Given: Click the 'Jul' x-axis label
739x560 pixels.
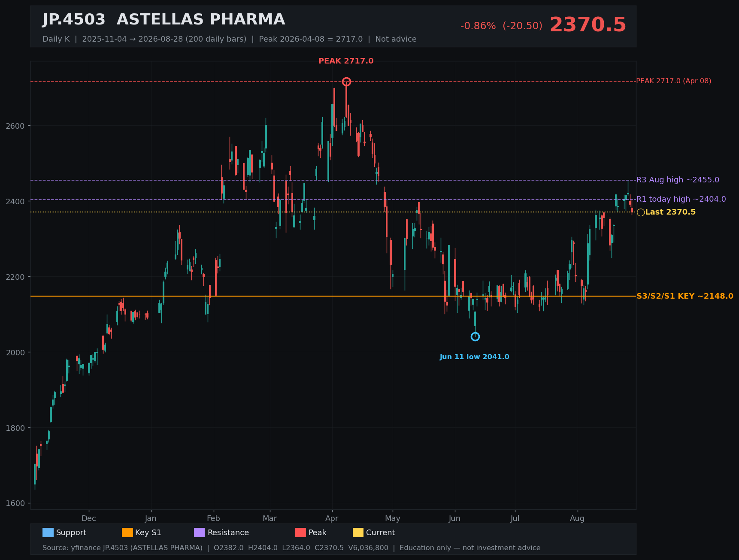Looking at the screenshot, I should click(515, 518).
